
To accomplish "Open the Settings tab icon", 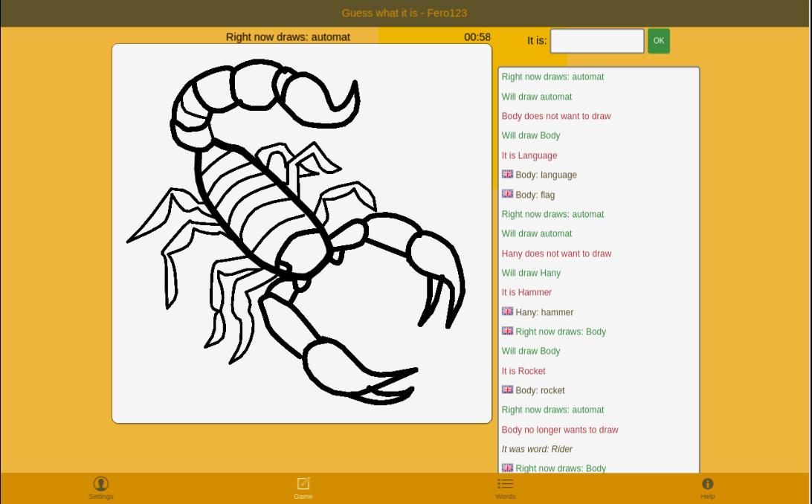I will [x=101, y=484].
